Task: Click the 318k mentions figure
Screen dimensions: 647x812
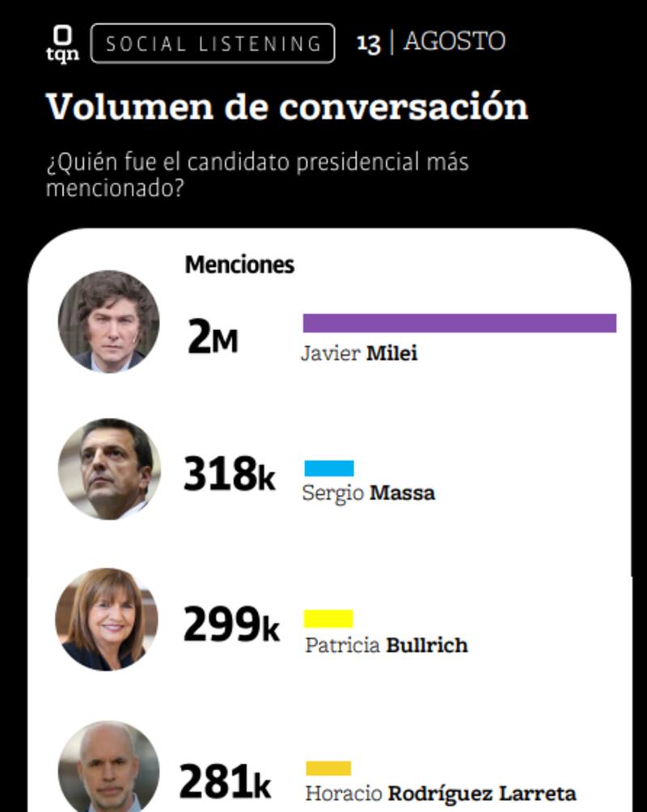Action: click(x=230, y=474)
